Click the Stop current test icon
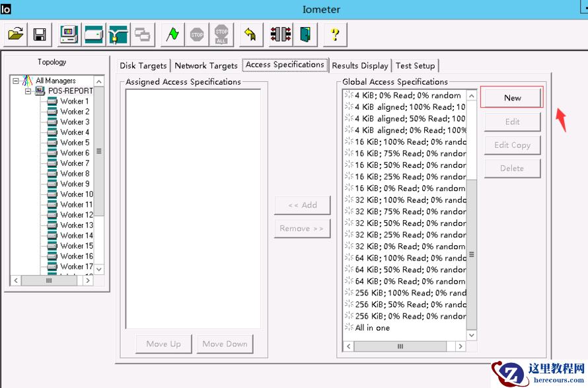588x388 pixels. click(197, 34)
